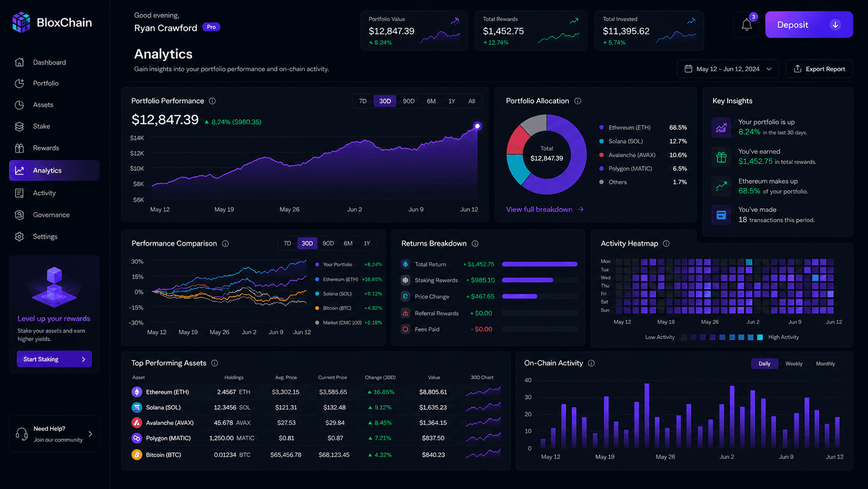The height and width of the screenshot is (489, 868).
Task: Click the arrow on the Deposit button
Action: pyautogui.click(x=835, y=24)
